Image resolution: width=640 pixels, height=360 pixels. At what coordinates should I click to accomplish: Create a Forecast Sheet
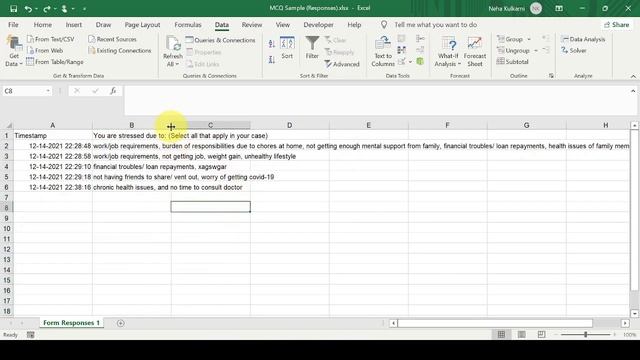point(475,51)
